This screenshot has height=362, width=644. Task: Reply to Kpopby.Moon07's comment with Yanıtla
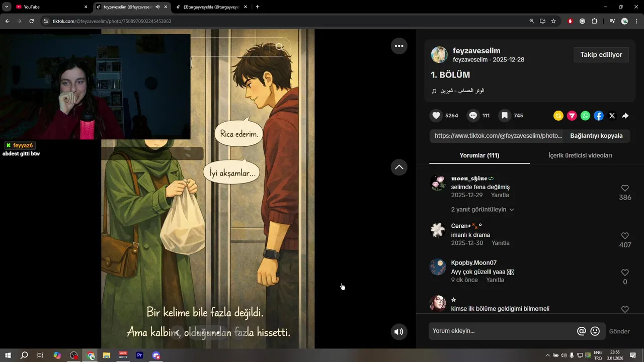click(495, 280)
